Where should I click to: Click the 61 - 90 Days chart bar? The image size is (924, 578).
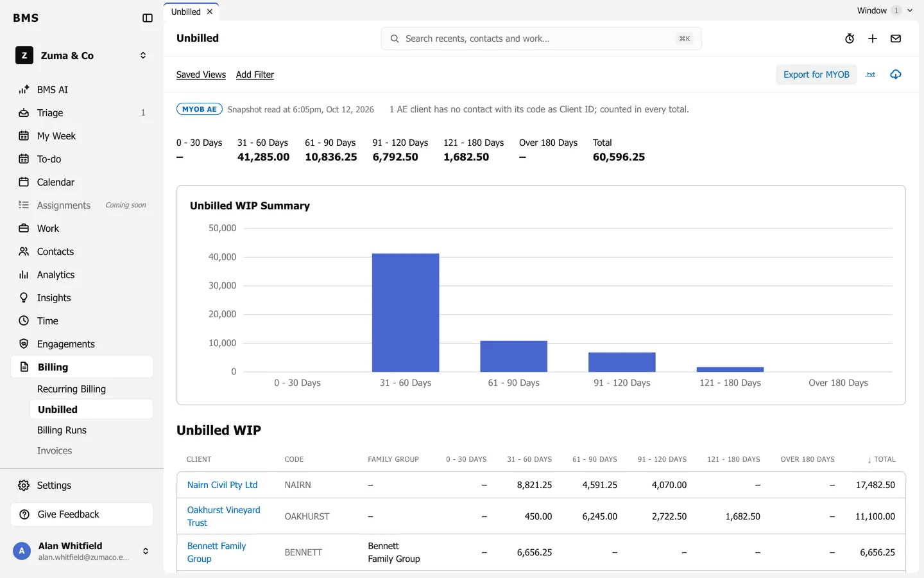coord(514,356)
